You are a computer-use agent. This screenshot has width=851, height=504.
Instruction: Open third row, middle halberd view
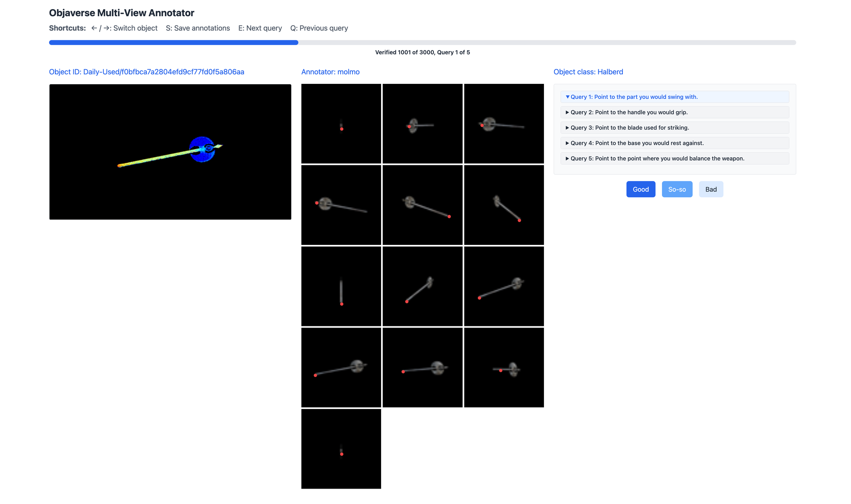423,286
